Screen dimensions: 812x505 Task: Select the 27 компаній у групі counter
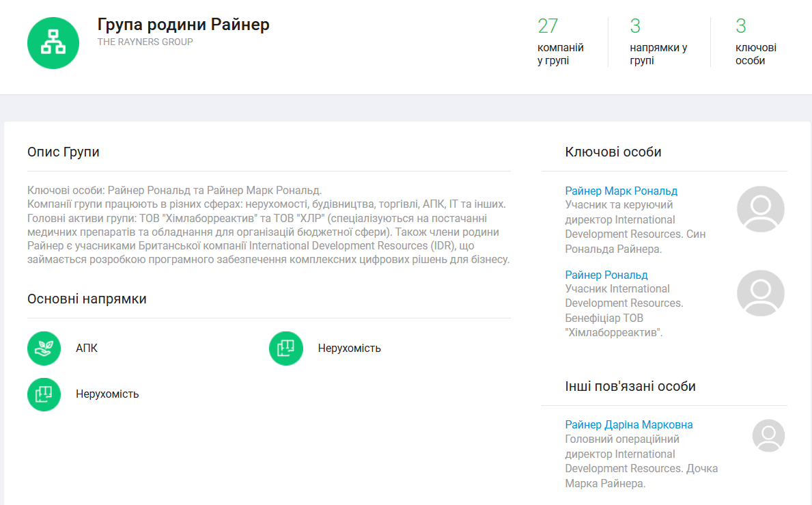[560, 42]
